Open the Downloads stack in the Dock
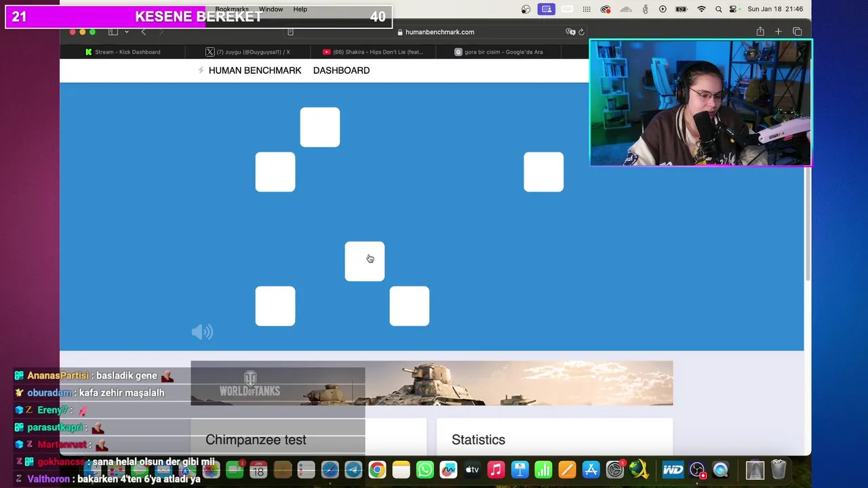This screenshot has height=488, width=868. pyautogui.click(x=755, y=470)
